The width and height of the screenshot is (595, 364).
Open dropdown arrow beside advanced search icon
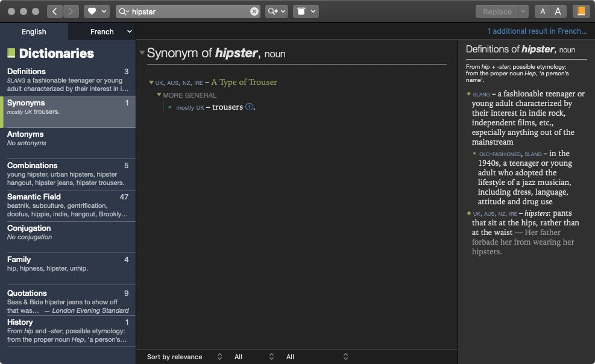pyautogui.click(x=283, y=11)
